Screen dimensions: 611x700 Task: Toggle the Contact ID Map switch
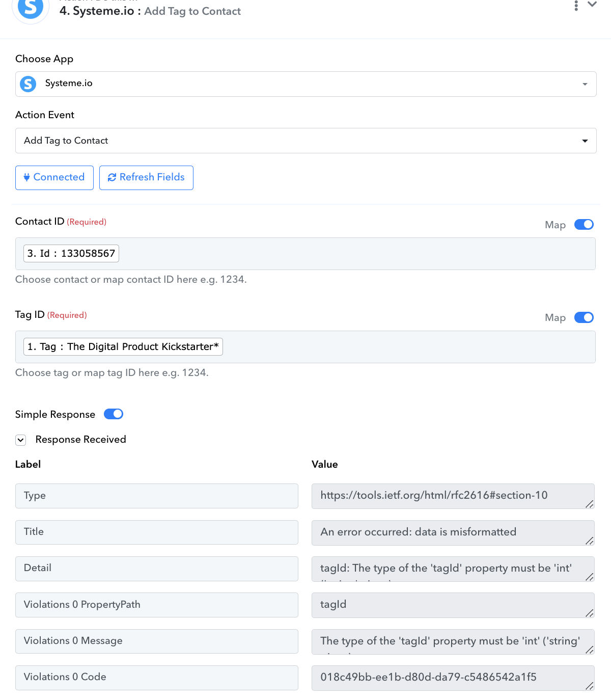[x=584, y=225]
